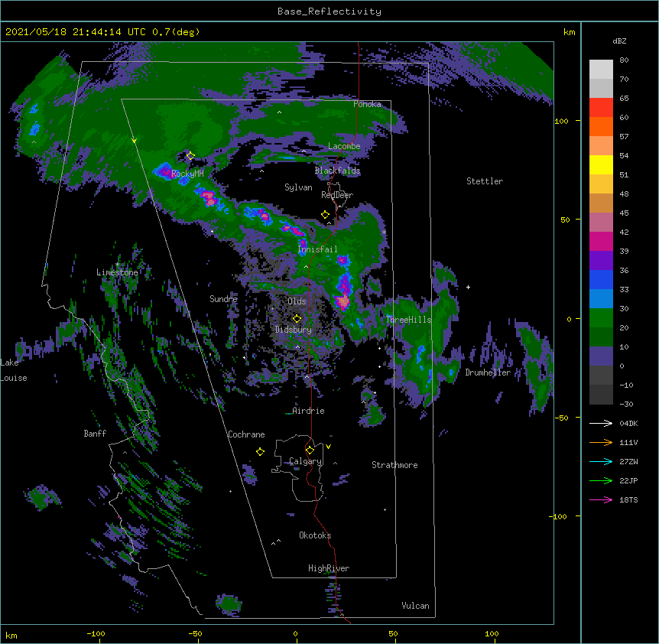Viewport: 659px width, 644px height.
Task: Select the orange 60 dBZ legend swatch
Action: point(601,126)
